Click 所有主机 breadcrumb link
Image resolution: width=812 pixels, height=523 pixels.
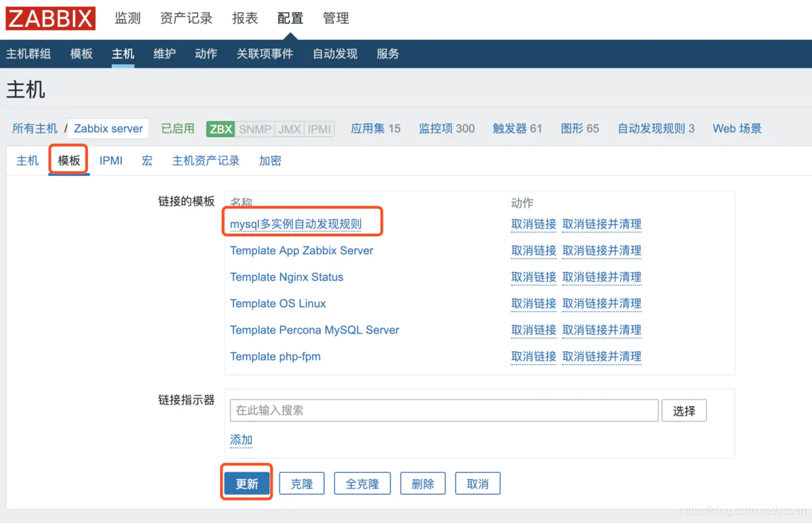tap(35, 129)
